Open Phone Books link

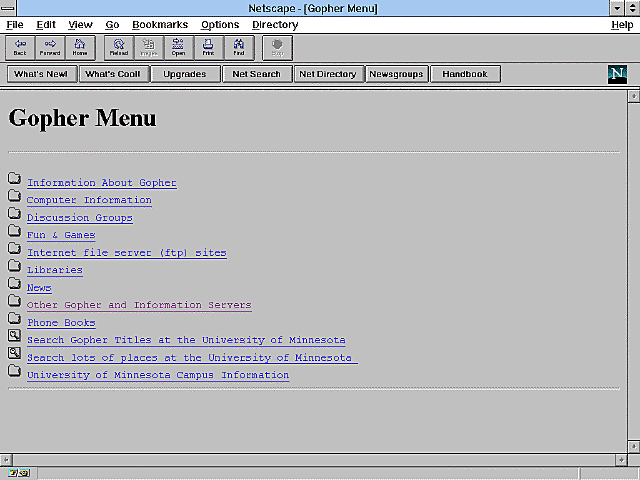[x=61, y=323]
